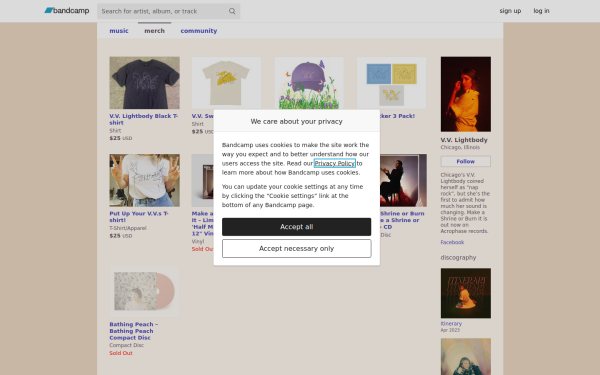600x375 pixels.
Task: Click the Put Up Your V.V.s T-shirt title
Action: 139,217
